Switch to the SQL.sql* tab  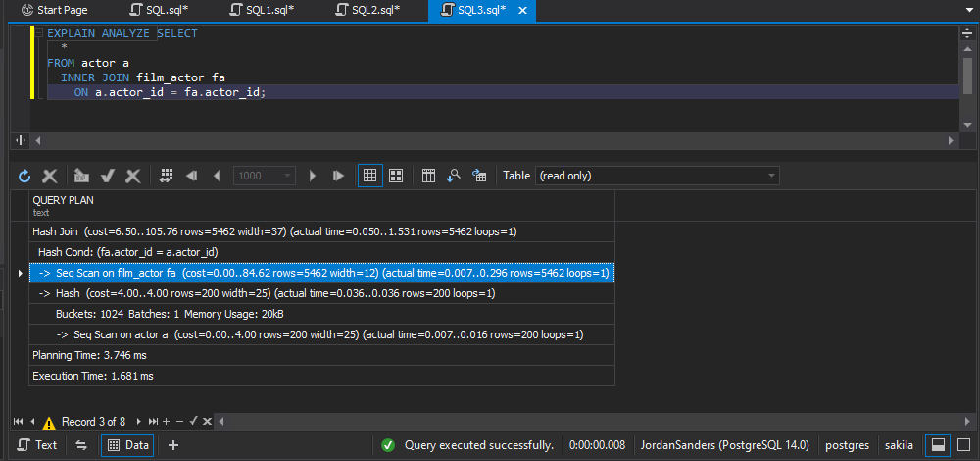point(159,10)
